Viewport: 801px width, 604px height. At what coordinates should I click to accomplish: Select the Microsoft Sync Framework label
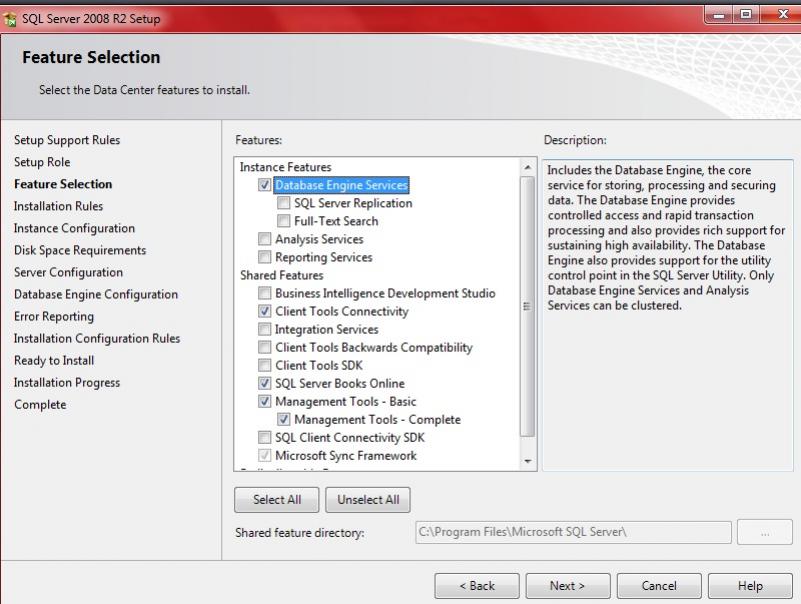coord(346,455)
